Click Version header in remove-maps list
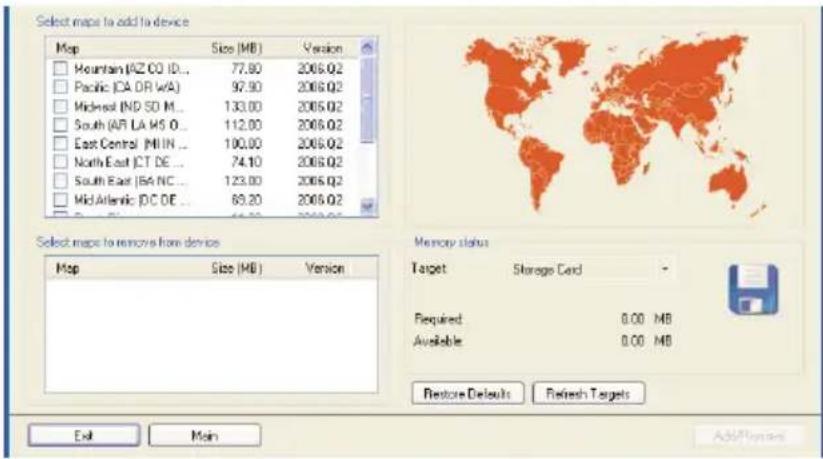The image size is (823, 459). pos(324,268)
